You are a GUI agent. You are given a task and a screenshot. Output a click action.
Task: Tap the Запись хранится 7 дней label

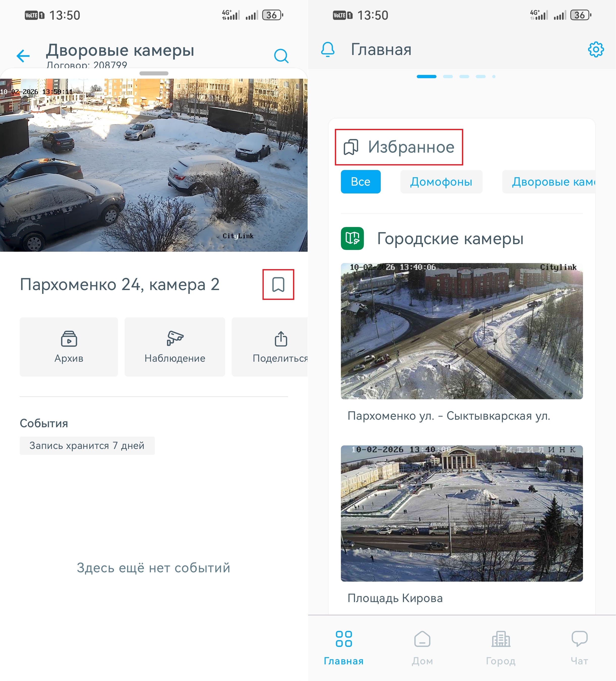87,445
